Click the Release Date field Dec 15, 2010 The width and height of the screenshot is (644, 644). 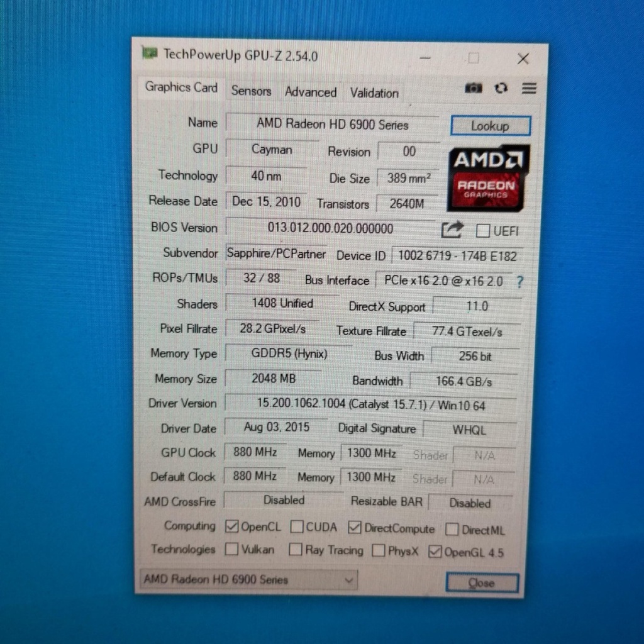[x=266, y=202]
